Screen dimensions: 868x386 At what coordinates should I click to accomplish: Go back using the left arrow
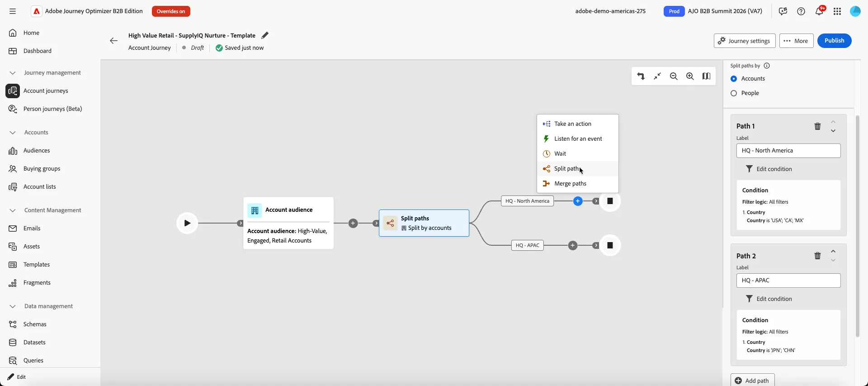[113, 41]
